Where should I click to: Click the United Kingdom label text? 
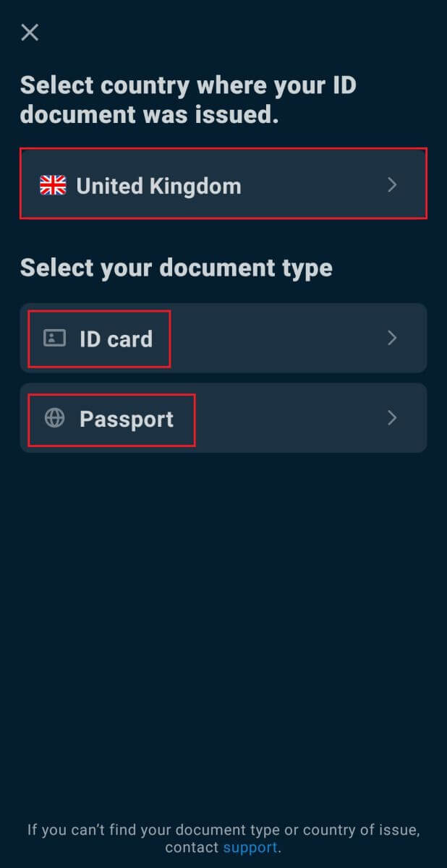(158, 185)
